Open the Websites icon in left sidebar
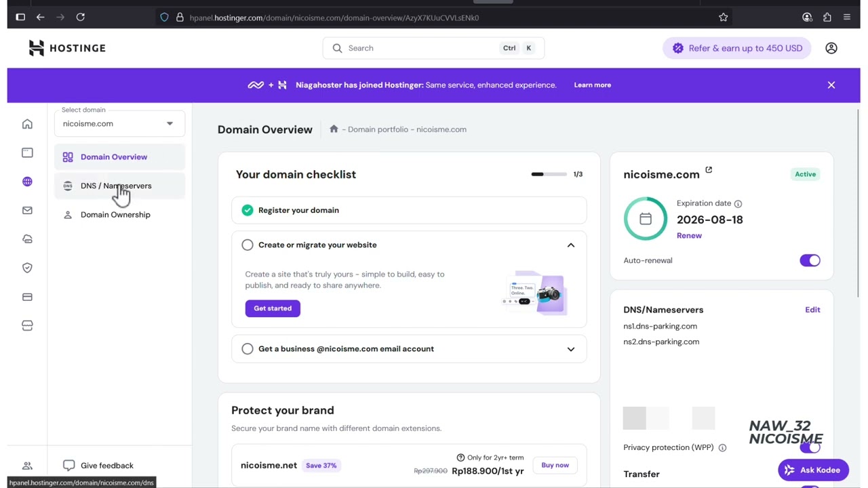The image size is (868, 488). pyautogui.click(x=27, y=152)
